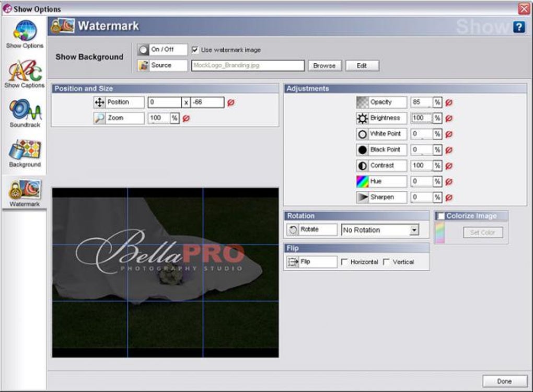The width and height of the screenshot is (533, 392).
Task: Click the source file name field
Action: pyautogui.click(x=248, y=65)
